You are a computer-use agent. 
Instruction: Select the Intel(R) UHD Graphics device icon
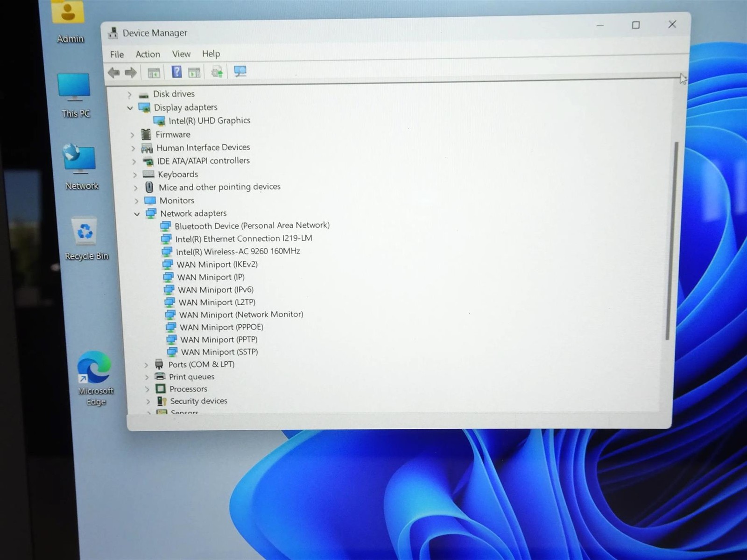pyautogui.click(x=159, y=121)
